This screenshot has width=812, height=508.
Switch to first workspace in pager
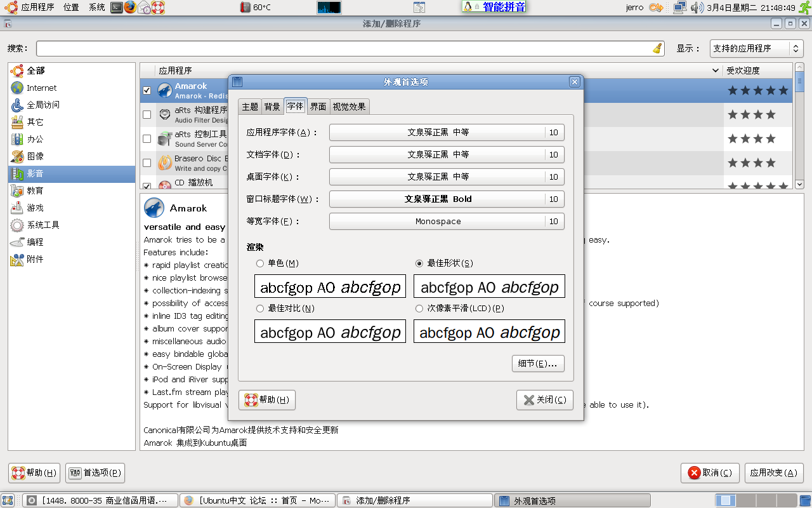pyautogui.click(x=726, y=500)
